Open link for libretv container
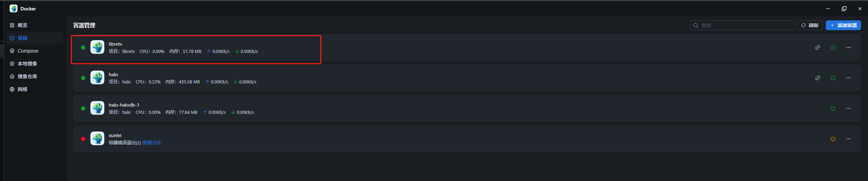868x181 pixels. click(817, 47)
